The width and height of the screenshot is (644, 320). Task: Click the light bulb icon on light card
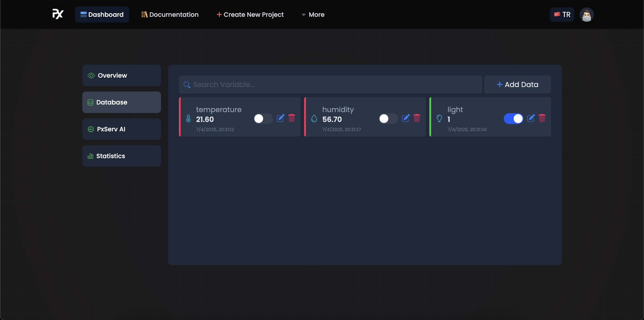pyautogui.click(x=439, y=118)
